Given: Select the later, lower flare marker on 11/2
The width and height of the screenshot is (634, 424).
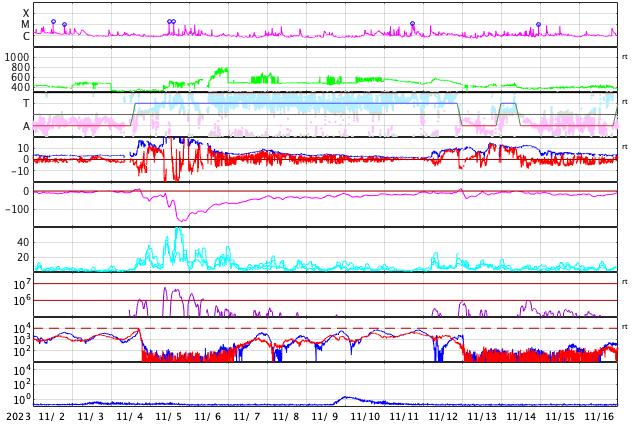Looking at the screenshot, I should click(64, 25).
